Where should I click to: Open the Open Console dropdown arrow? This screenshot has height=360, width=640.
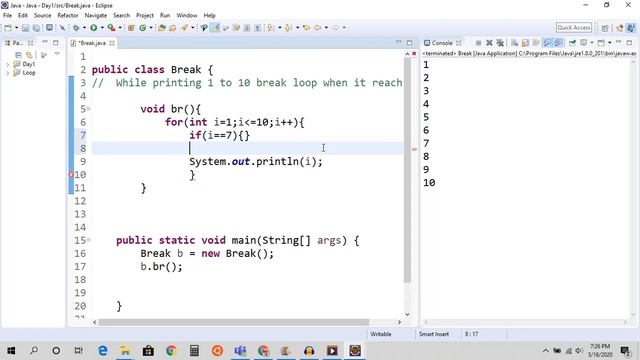[x=609, y=43]
